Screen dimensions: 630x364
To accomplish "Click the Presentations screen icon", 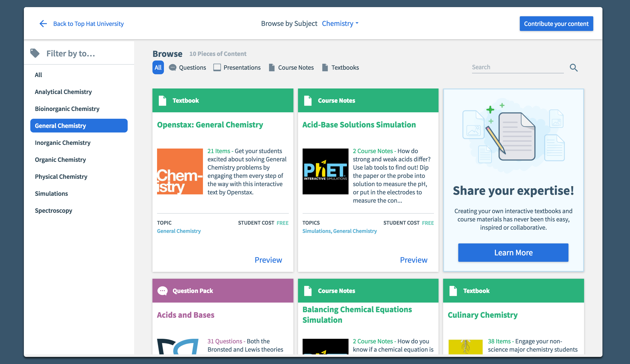I will 217,68.
